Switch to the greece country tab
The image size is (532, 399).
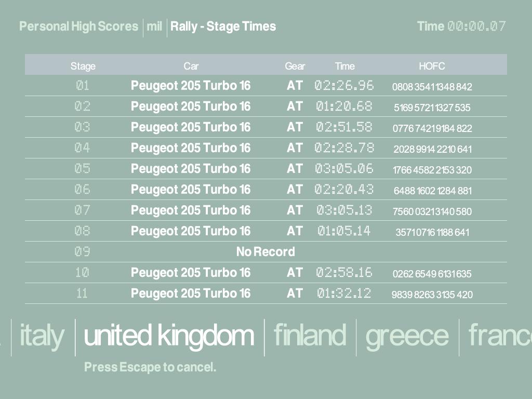click(x=407, y=336)
